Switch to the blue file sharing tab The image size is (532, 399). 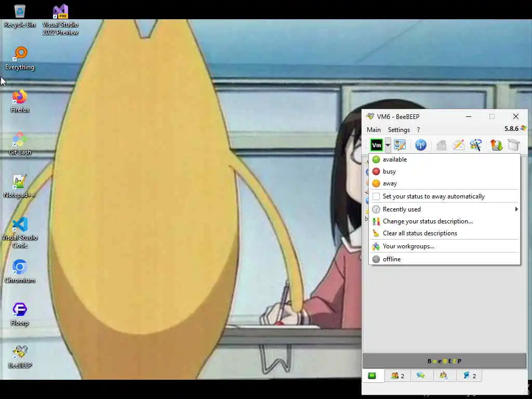tap(469, 376)
